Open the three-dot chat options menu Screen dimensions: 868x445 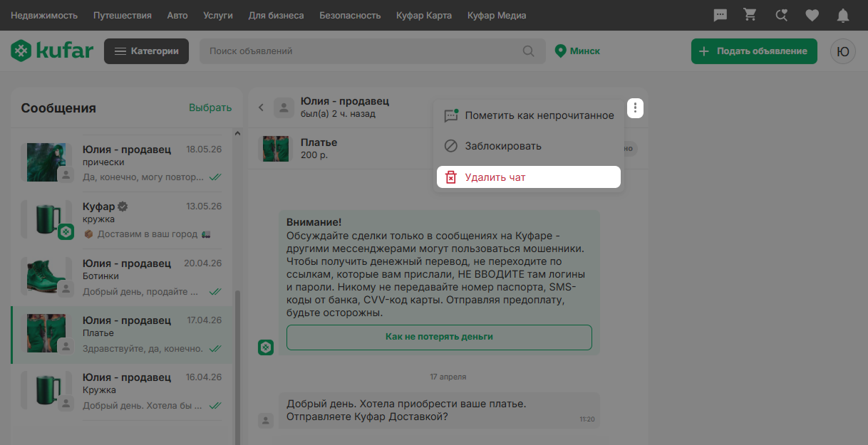tap(635, 108)
